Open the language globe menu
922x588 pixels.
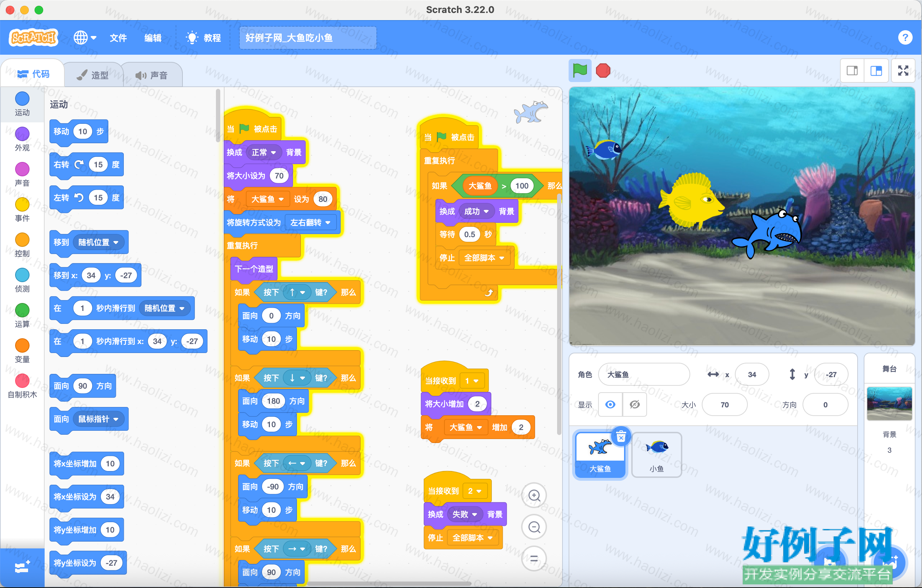(x=85, y=37)
